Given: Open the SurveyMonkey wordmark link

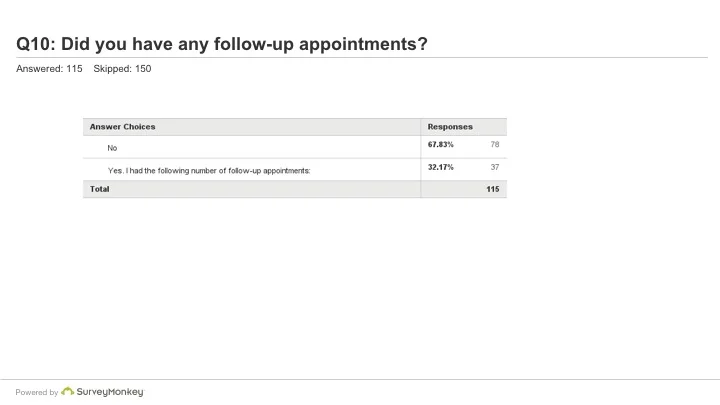Looking at the screenshot, I should click(110, 392).
